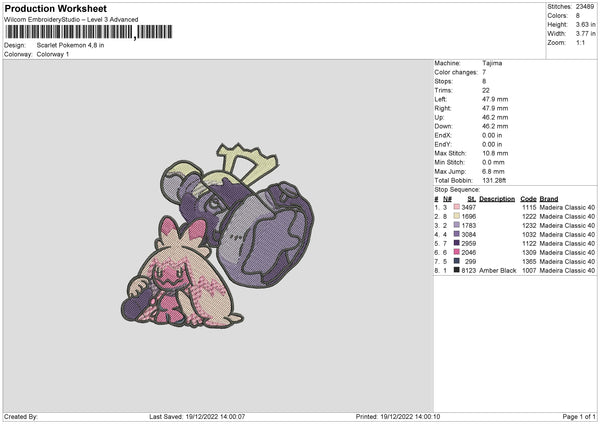
Task: Click the 'Description' column header
Action: pos(497,199)
